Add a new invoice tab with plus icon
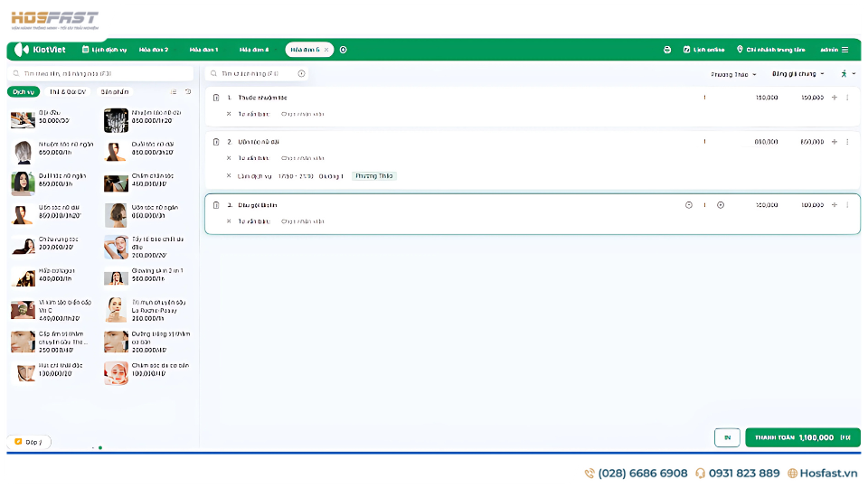The image size is (868, 488). pos(344,50)
